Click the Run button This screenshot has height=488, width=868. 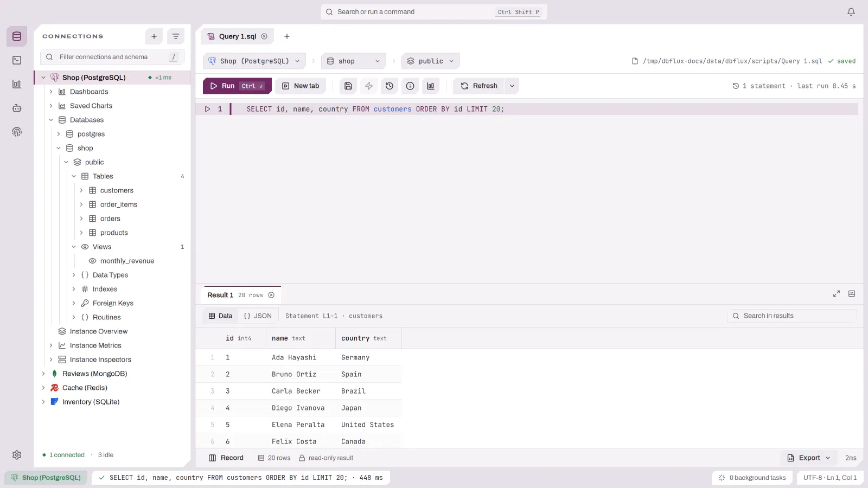point(237,86)
